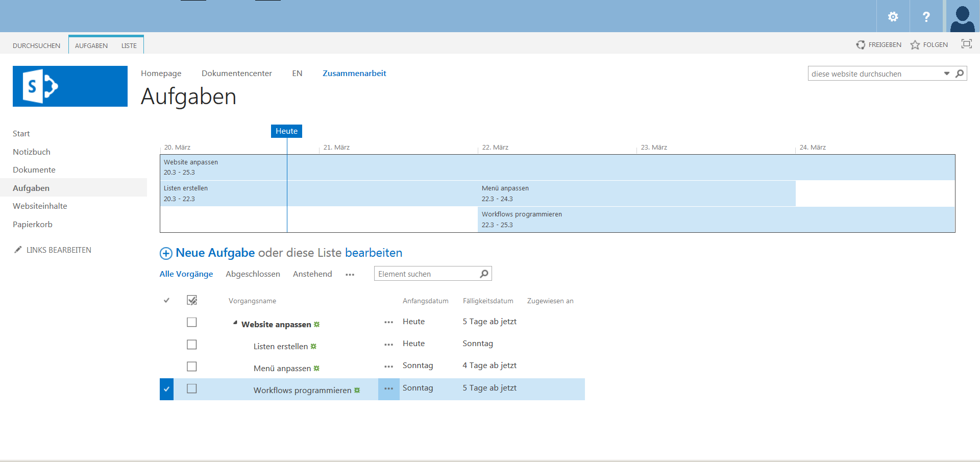Image resolution: width=980 pixels, height=462 pixels.
Task: Click the Freigeben share icon
Action: pyautogui.click(x=861, y=45)
